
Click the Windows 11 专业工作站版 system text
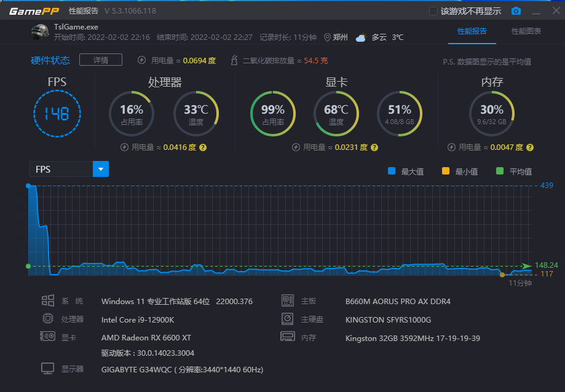pyautogui.click(x=177, y=301)
